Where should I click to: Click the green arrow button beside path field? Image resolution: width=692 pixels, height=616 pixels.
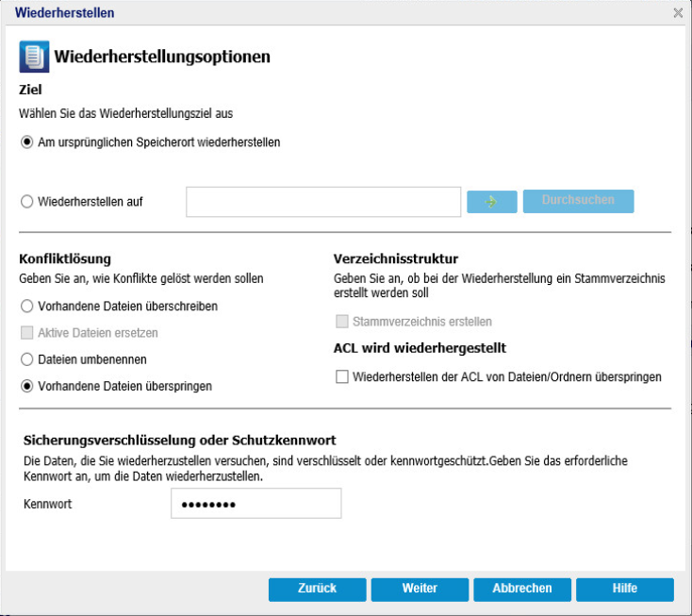(492, 202)
